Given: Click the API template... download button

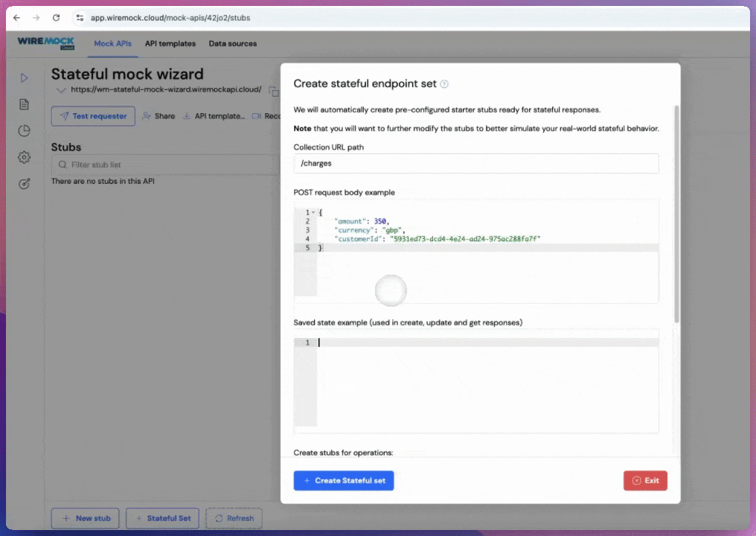Looking at the screenshot, I should 214,116.
